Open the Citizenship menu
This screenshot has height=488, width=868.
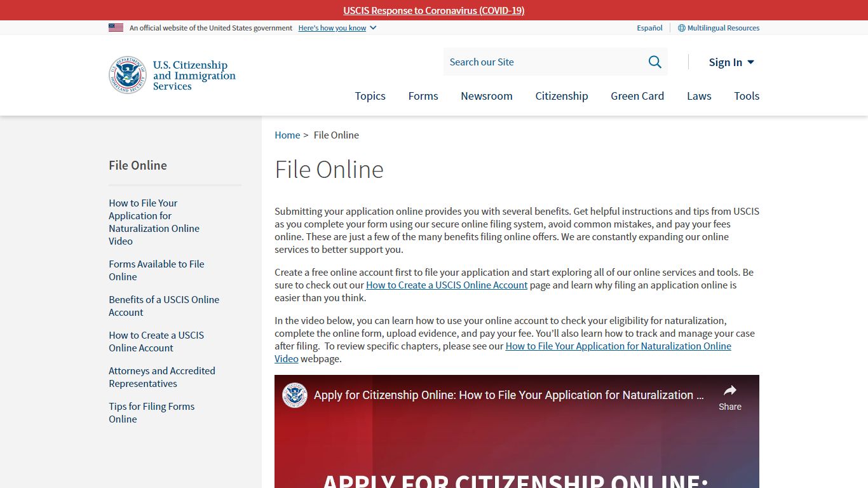tap(562, 96)
